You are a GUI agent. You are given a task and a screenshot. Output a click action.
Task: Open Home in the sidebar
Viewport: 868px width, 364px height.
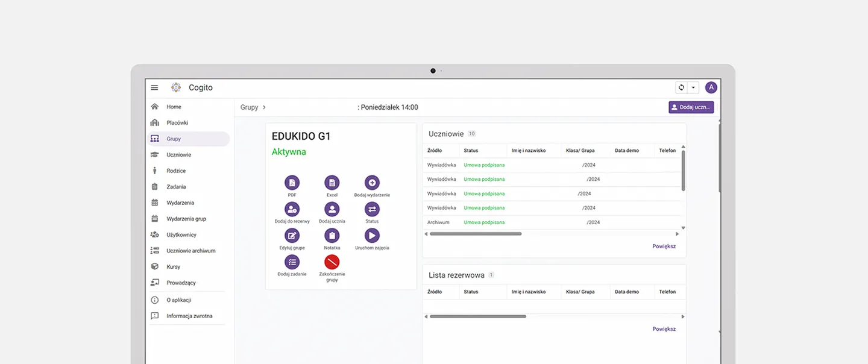pyautogui.click(x=189, y=107)
